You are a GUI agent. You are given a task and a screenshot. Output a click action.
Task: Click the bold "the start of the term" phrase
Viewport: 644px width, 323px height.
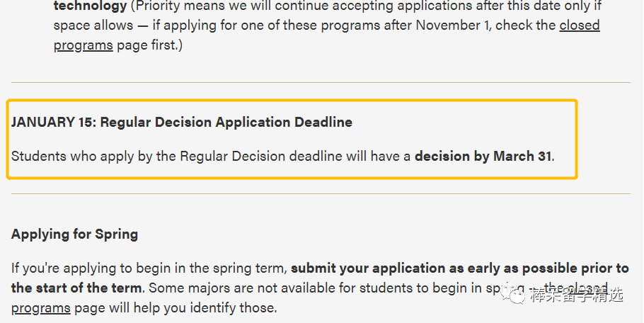(76, 288)
